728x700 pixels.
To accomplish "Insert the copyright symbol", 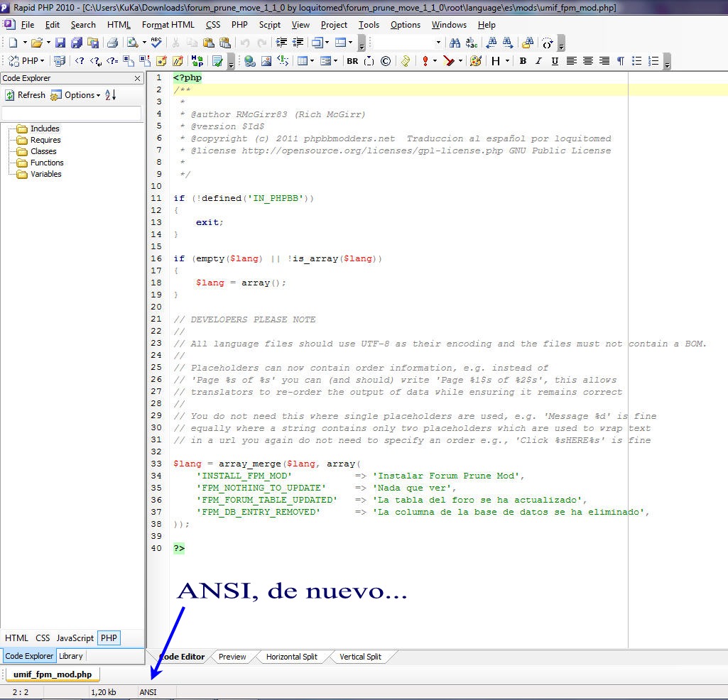I will coord(386,61).
